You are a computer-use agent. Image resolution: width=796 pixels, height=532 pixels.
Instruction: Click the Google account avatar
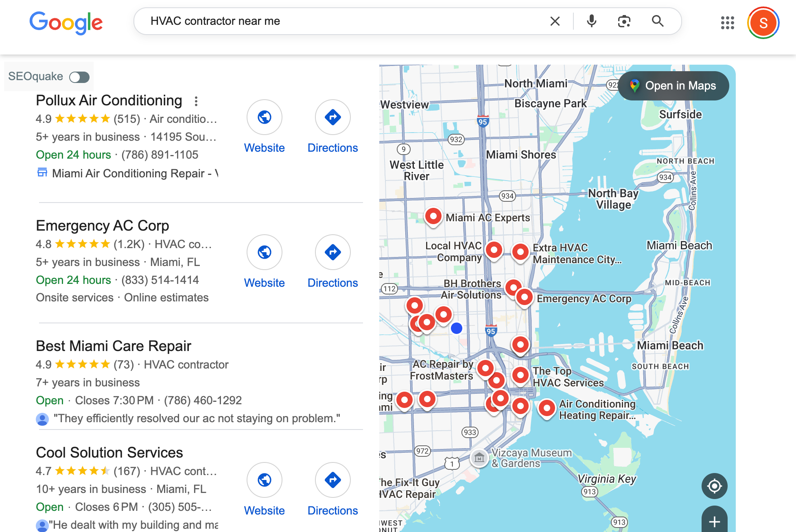(x=763, y=22)
